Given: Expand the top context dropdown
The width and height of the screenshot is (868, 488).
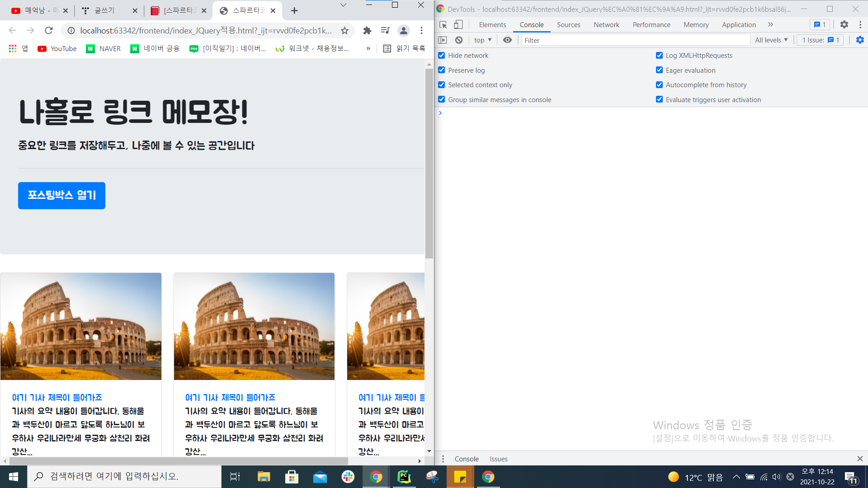Looking at the screenshot, I should (482, 40).
